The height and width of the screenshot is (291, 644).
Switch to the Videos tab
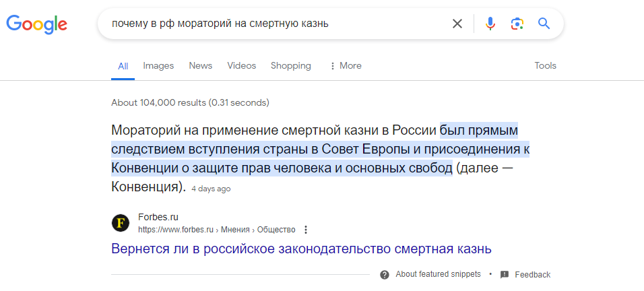click(x=241, y=65)
